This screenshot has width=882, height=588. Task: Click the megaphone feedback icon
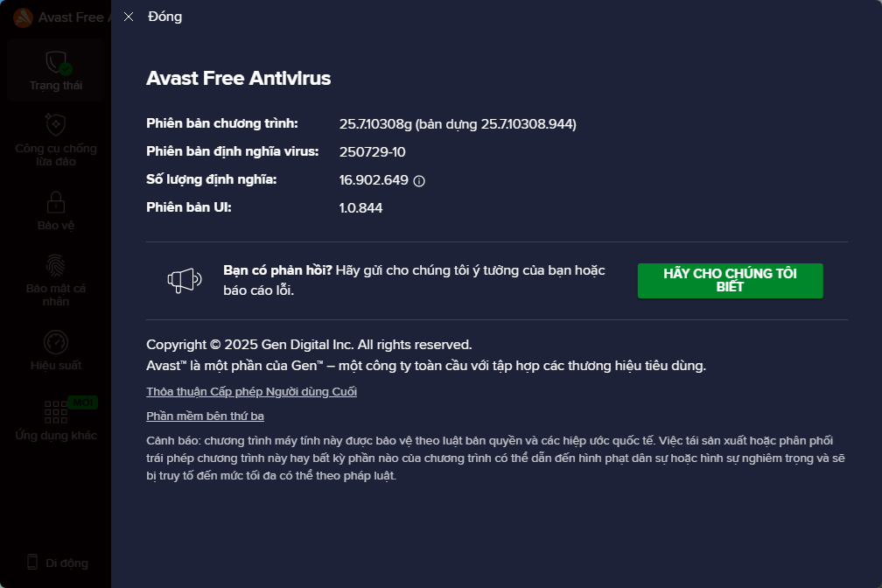(185, 280)
